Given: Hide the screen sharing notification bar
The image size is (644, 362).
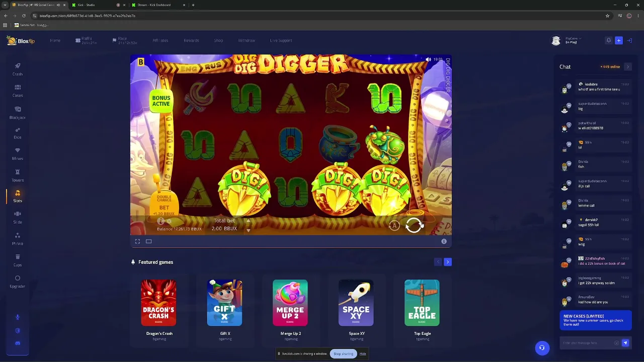Looking at the screenshot, I should [x=363, y=354].
